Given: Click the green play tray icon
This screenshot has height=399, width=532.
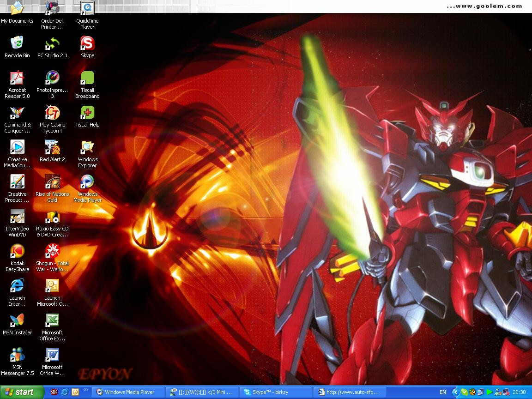Looking at the screenshot, I should 489,392.
